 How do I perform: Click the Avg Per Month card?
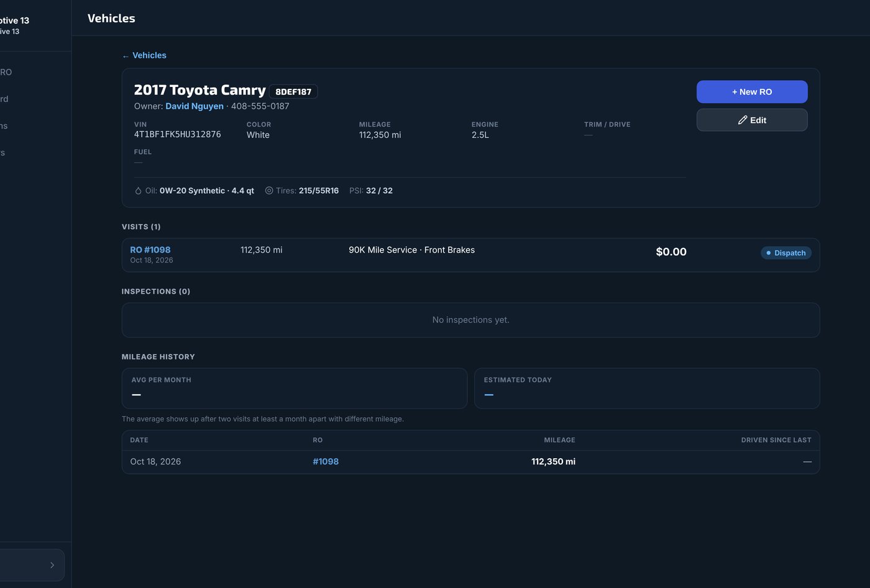(x=295, y=389)
